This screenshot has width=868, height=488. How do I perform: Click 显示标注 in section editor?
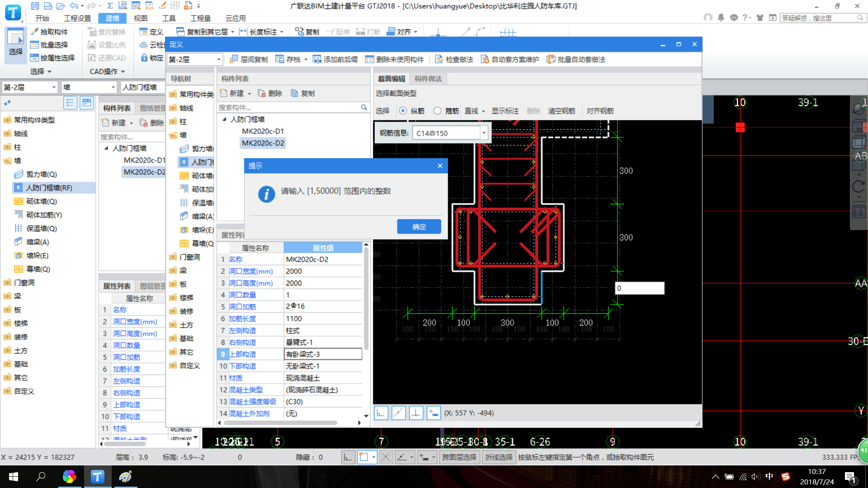[x=505, y=111]
